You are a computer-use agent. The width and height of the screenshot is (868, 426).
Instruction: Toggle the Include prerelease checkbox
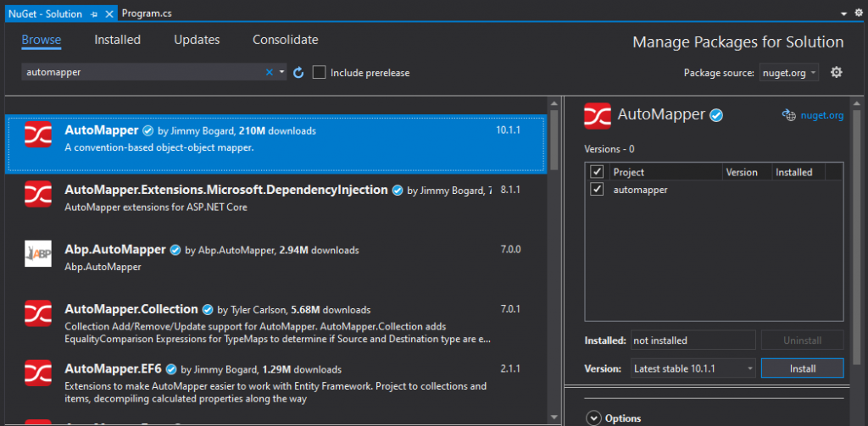tap(319, 73)
